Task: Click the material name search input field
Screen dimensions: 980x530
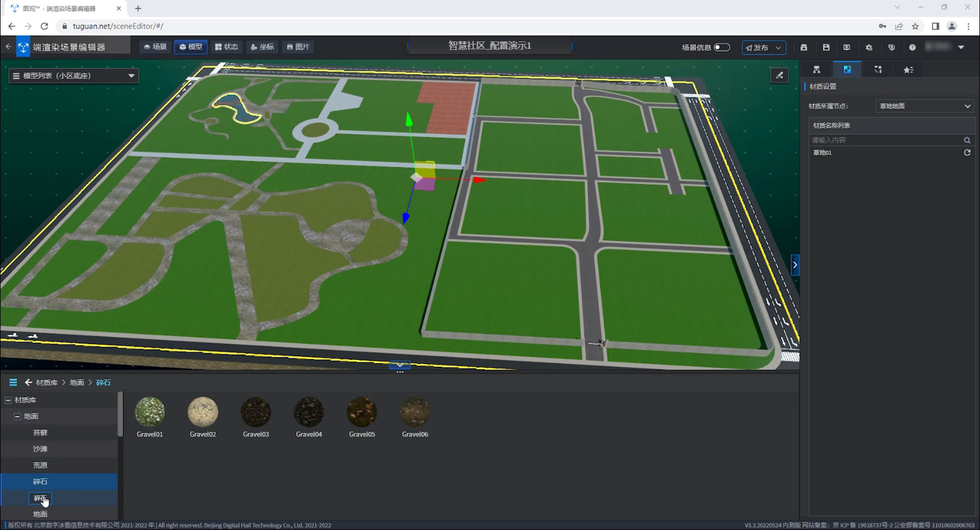Action: [x=885, y=140]
